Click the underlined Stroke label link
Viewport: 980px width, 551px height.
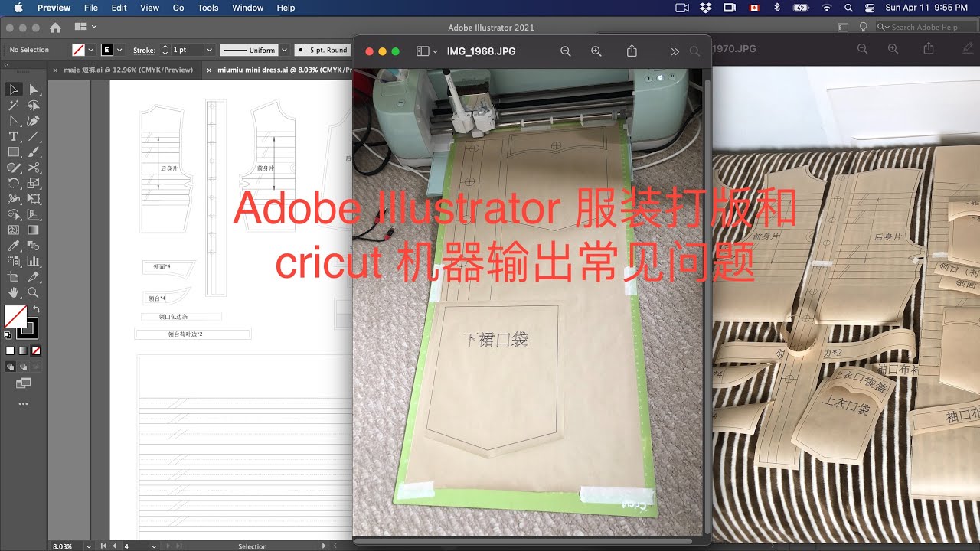tap(144, 50)
